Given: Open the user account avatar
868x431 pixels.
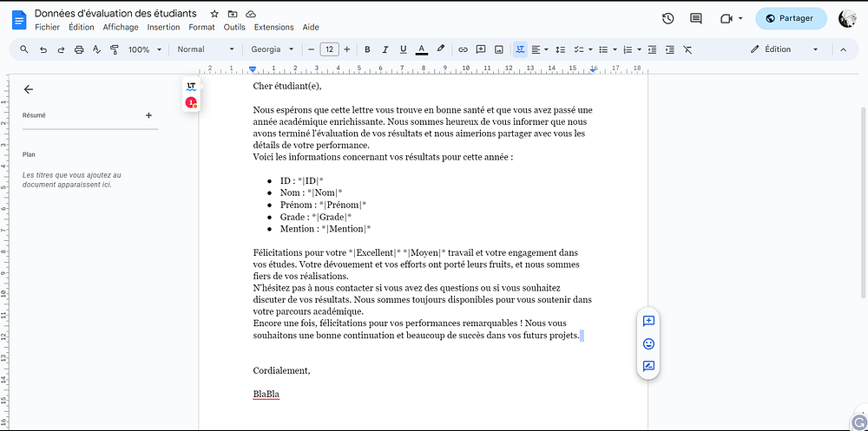Looking at the screenshot, I should pyautogui.click(x=847, y=19).
